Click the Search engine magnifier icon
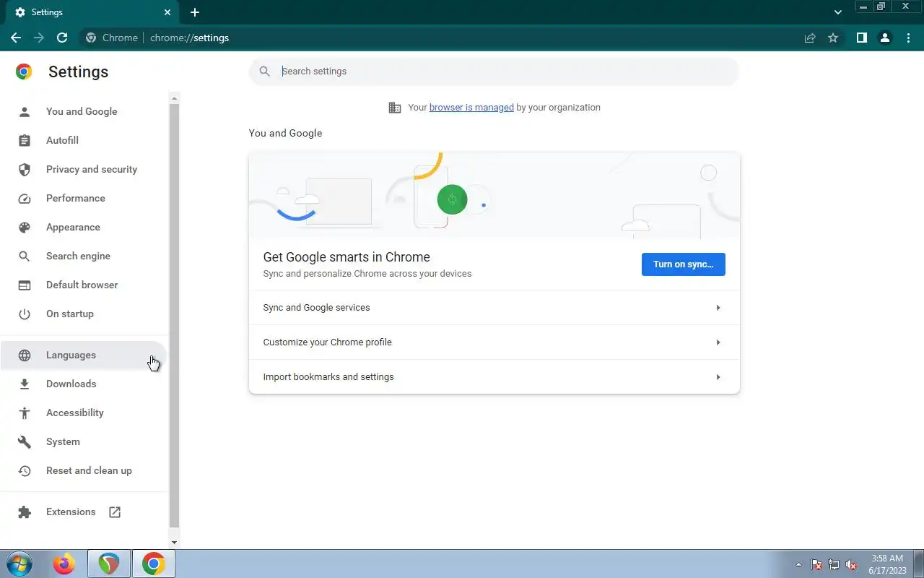 coord(25,256)
